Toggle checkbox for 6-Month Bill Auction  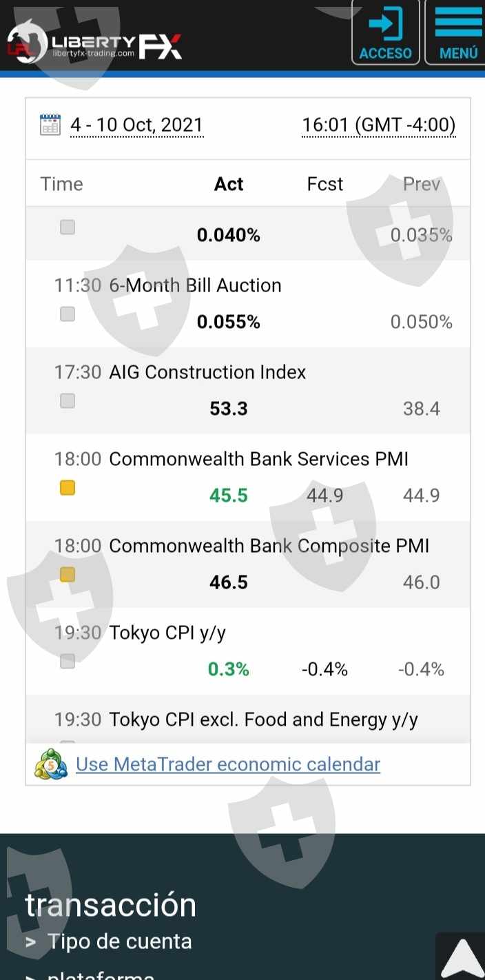tap(68, 314)
